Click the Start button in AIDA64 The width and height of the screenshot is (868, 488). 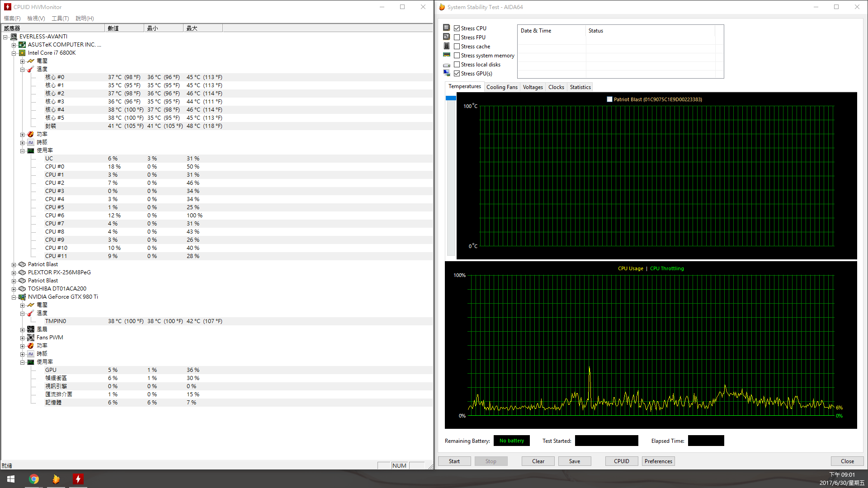(x=454, y=461)
